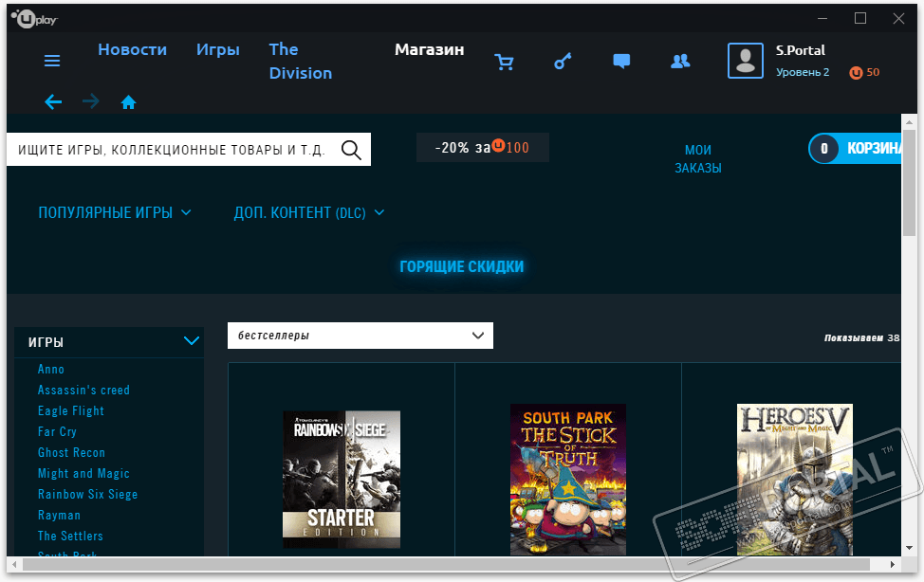Click the vertical scrollbar up arrow

point(909,122)
